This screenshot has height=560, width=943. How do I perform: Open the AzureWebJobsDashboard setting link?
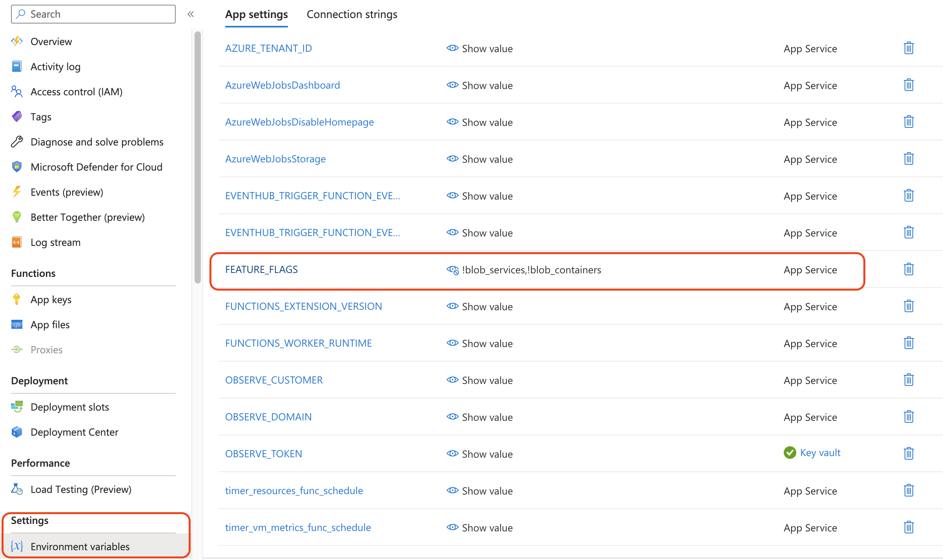pos(282,85)
